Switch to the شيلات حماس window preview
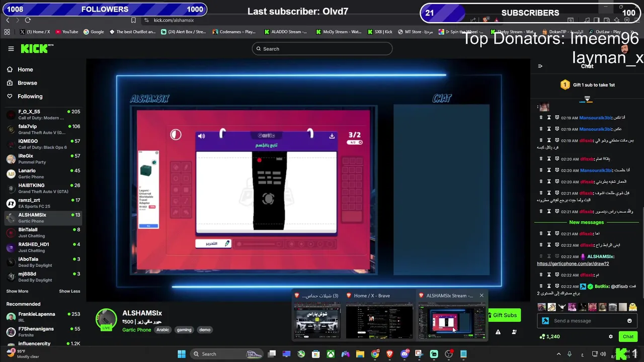This screenshot has width=644, height=362. pyautogui.click(x=317, y=317)
